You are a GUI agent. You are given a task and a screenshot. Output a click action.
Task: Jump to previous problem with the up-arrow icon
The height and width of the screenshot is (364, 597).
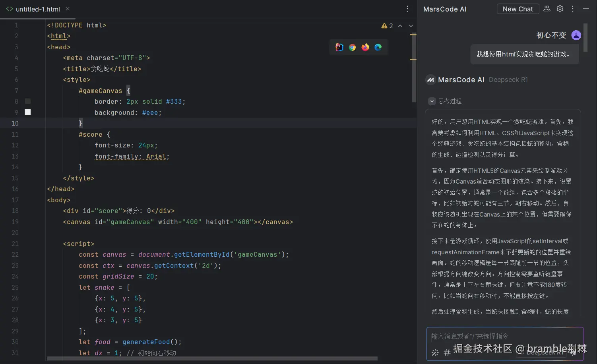pos(400,25)
